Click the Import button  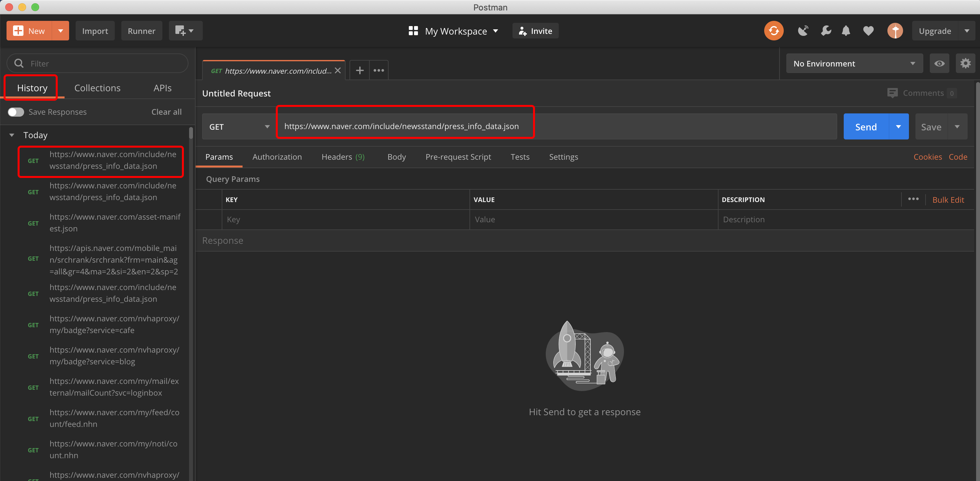95,31
